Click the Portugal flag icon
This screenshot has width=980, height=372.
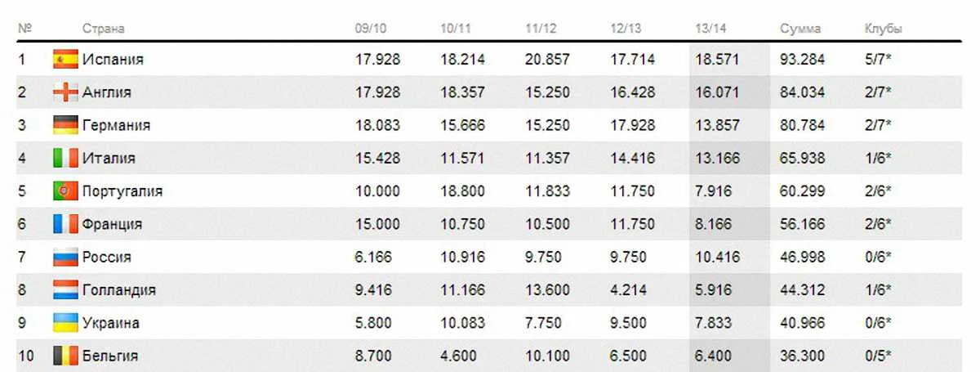(x=65, y=191)
